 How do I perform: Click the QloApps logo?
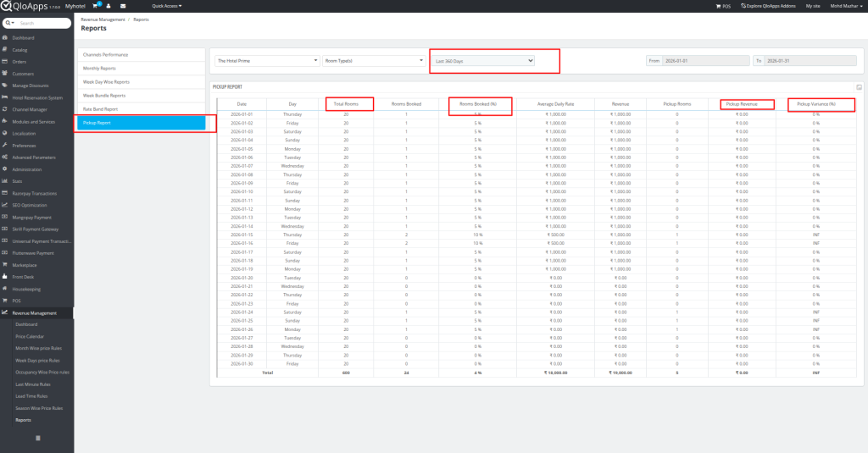tap(29, 6)
